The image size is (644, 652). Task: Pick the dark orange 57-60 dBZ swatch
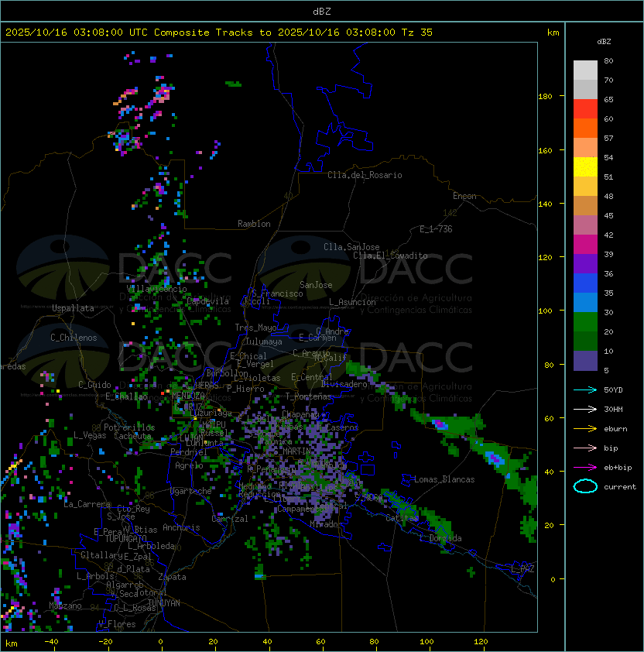click(x=585, y=128)
